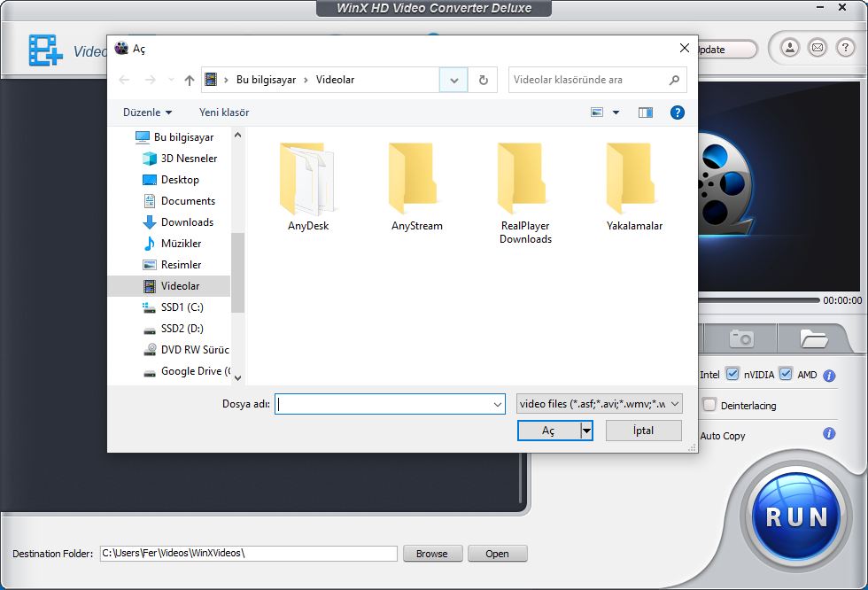Click Bu bilgisayar in breadcrumb path
This screenshot has width=868, height=590.
pos(266,80)
